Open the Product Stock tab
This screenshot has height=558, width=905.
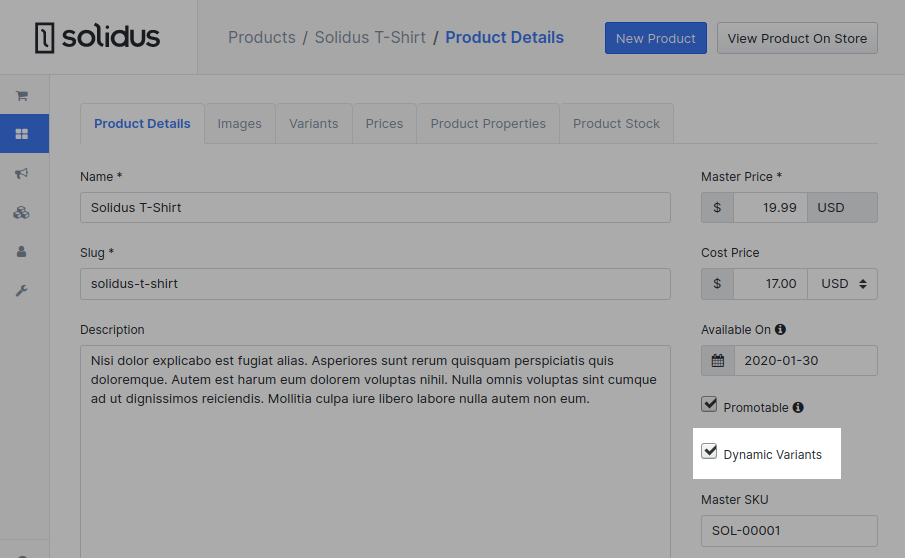(x=616, y=123)
